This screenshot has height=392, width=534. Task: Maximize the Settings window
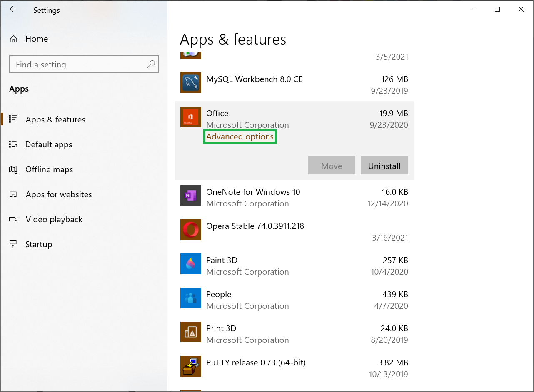coord(497,9)
